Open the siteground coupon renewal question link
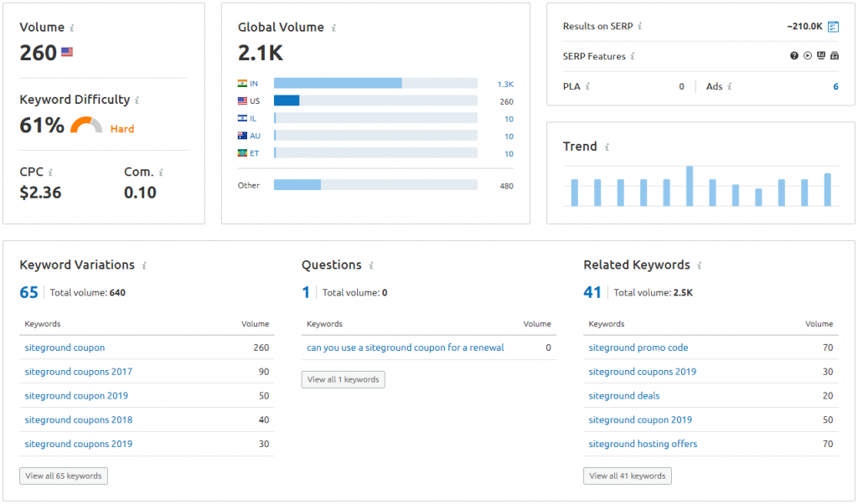The width and height of the screenshot is (858, 504). pos(405,347)
